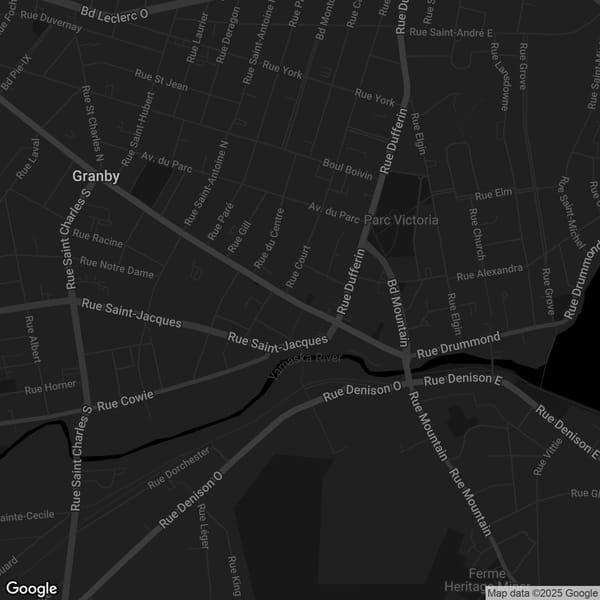Select the Rue Notre Dame label
Viewport: 600px width, 600px height.
click(117, 267)
